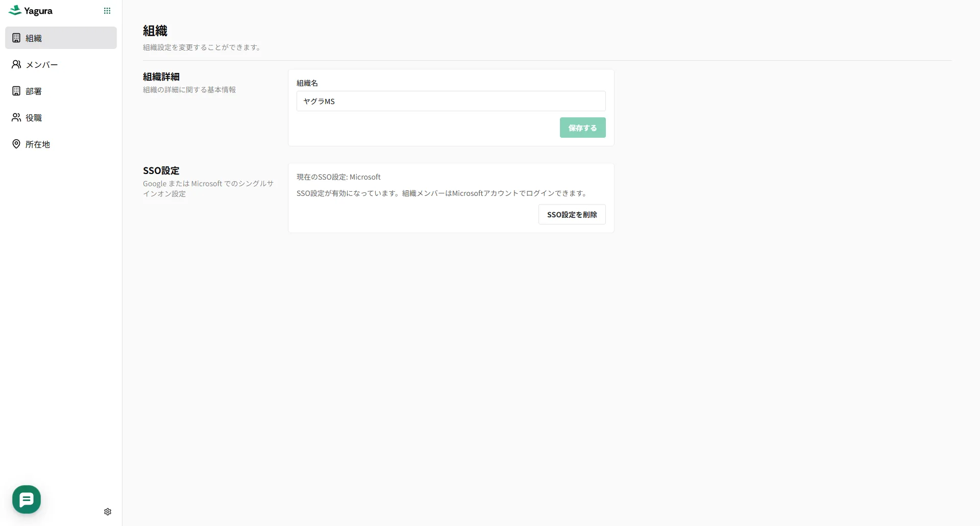Select the 組織 building icon
This screenshot has height=526, width=980.
click(16, 38)
